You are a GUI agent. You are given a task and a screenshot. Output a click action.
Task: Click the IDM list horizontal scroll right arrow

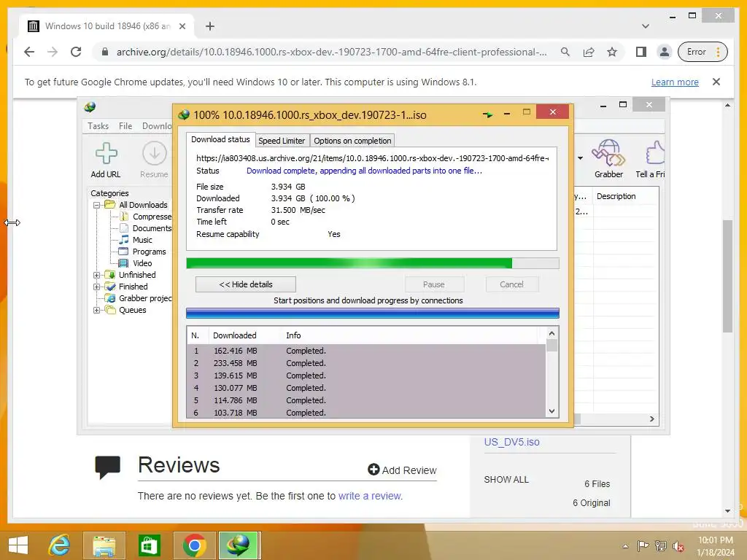tap(651, 419)
